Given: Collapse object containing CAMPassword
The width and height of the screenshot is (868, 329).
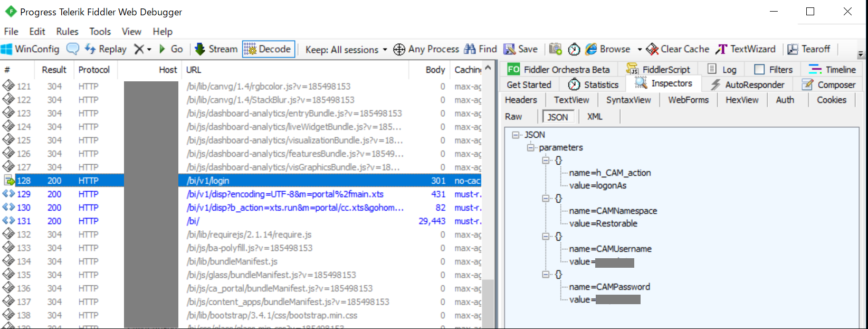Looking at the screenshot, I should point(546,274).
